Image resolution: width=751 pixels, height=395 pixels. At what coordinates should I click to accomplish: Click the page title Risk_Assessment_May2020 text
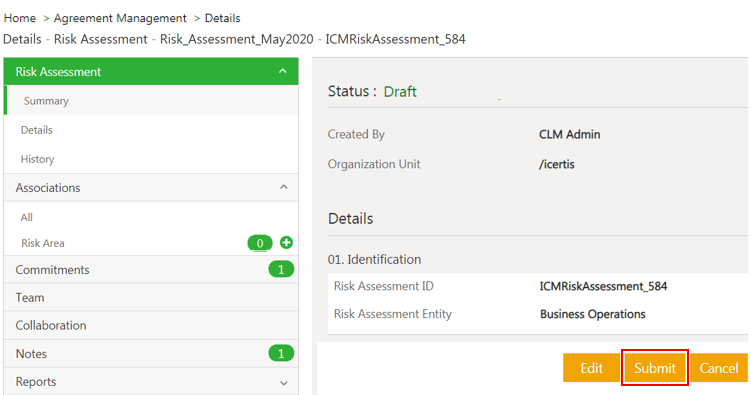pos(237,39)
